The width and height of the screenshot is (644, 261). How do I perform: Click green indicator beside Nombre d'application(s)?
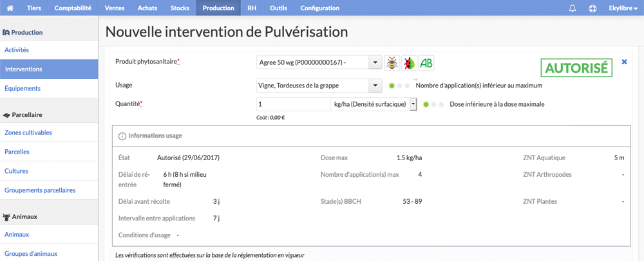point(392,85)
